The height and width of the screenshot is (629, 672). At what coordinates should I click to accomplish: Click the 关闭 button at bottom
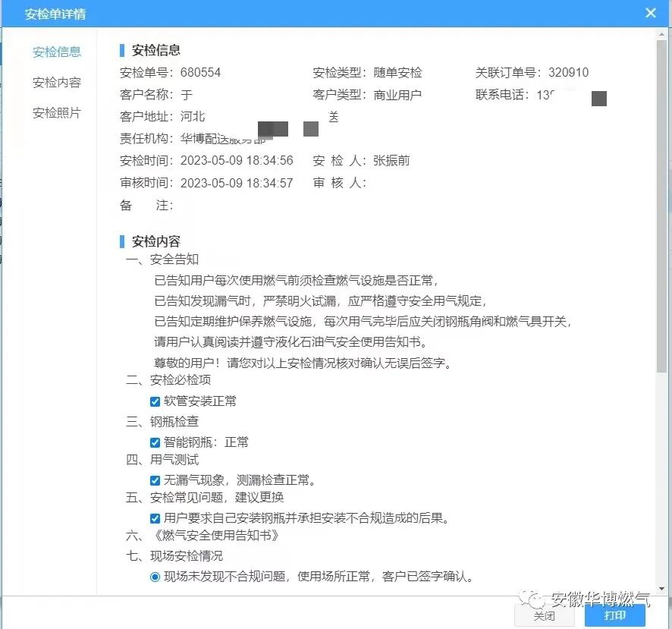544,617
